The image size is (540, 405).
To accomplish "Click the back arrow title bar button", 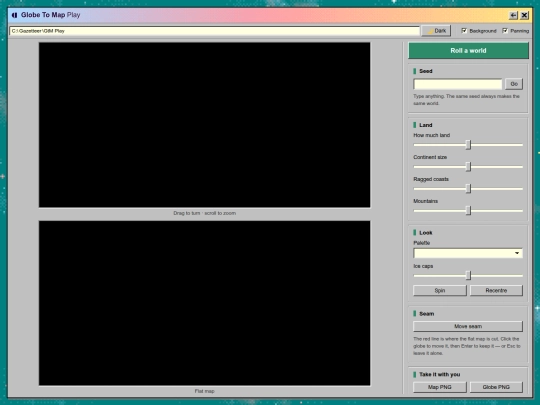I will coord(513,15).
